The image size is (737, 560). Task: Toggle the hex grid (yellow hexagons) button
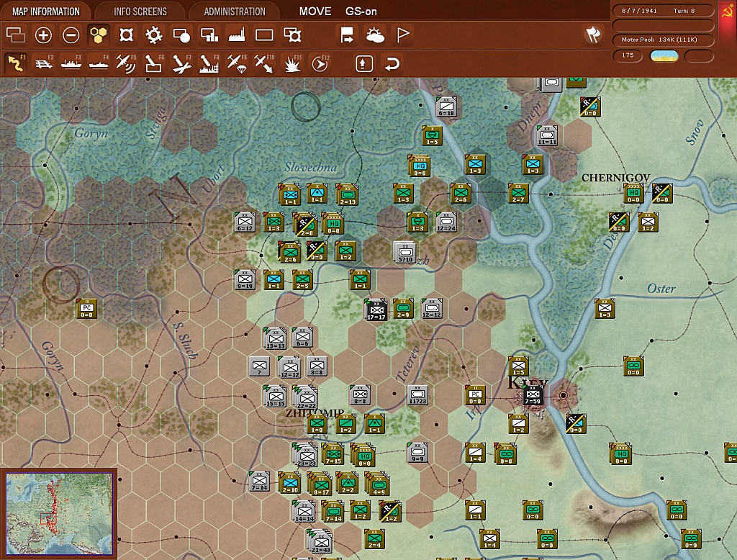coord(99,35)
